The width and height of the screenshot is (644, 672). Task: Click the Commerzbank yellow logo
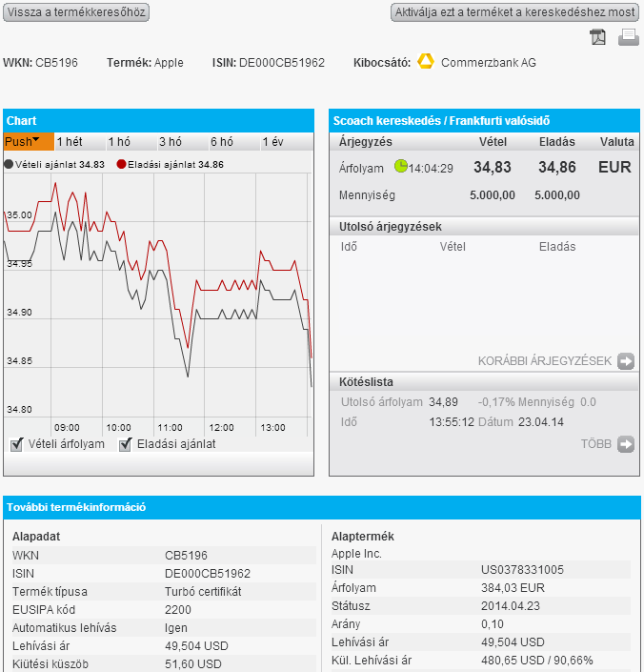point(426,61)
